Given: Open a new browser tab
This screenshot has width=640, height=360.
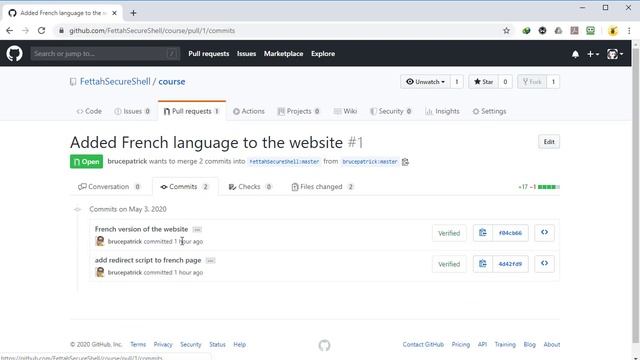Looking at the screenshot, I should (133, 13).
